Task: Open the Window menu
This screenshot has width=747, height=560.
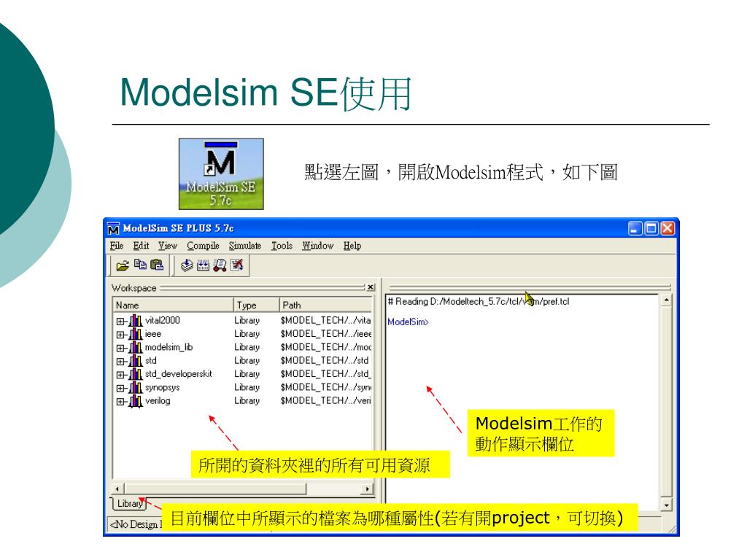Action: point(318,246)
